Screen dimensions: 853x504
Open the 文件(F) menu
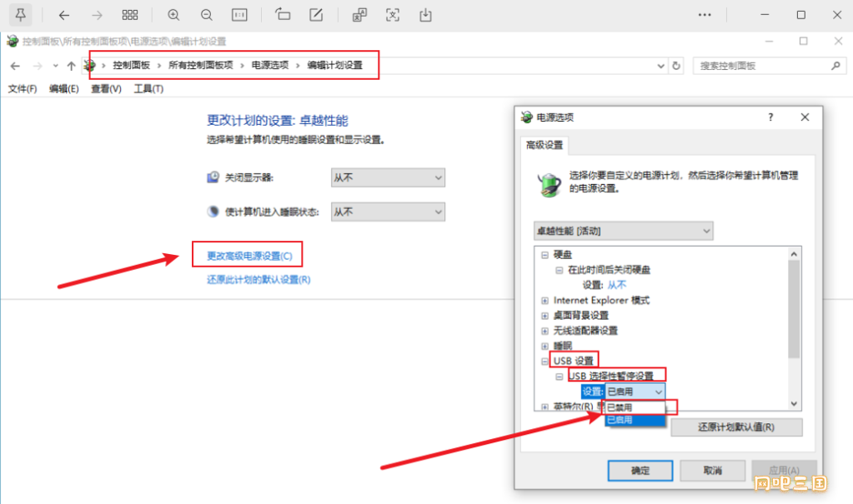click(x=22, y=88)
